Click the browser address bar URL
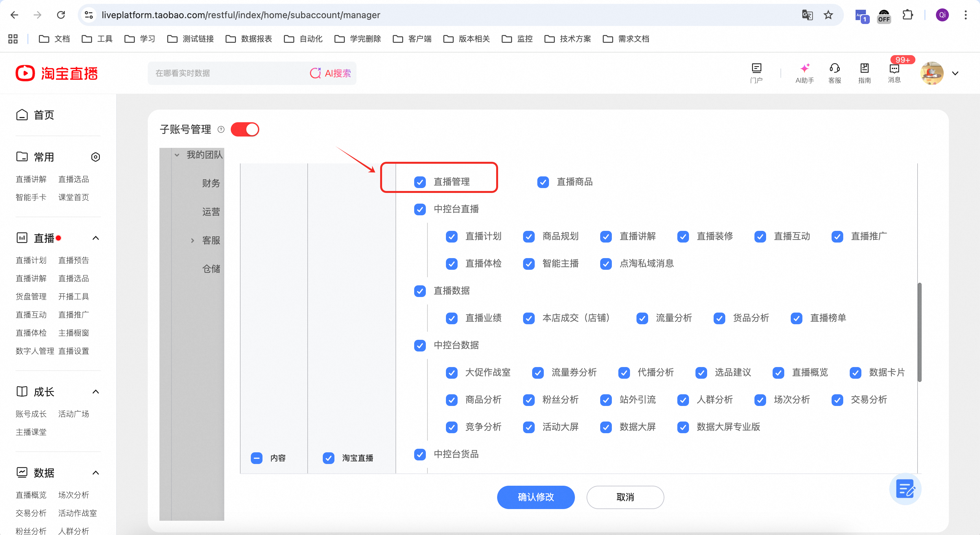The width and height of the screenshot is (980, 535). (241, 15)
